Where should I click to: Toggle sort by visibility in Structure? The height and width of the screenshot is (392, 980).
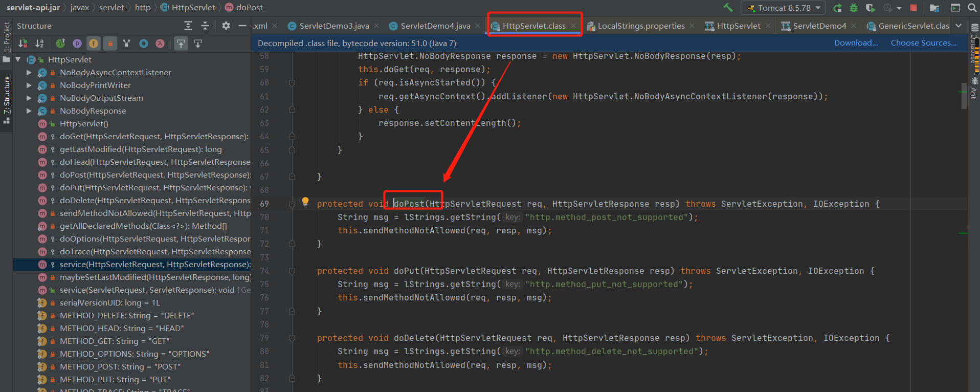tap(23, 43)
